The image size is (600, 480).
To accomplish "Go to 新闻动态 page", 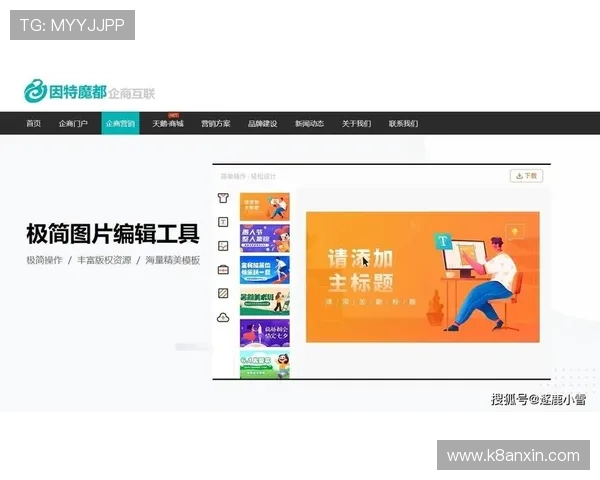I will click(x=309, y=124).
